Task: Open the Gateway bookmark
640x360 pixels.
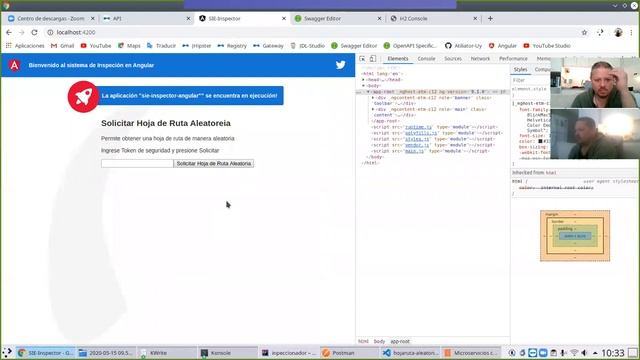Action: coord(268,46)
